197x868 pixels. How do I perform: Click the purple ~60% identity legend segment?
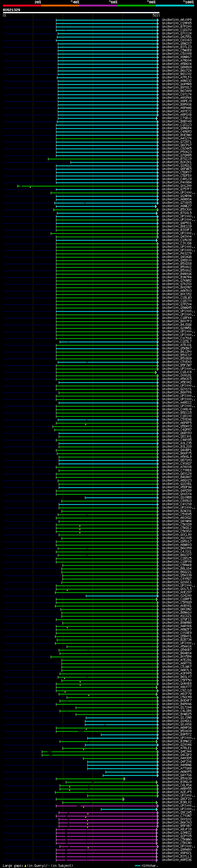98,6
